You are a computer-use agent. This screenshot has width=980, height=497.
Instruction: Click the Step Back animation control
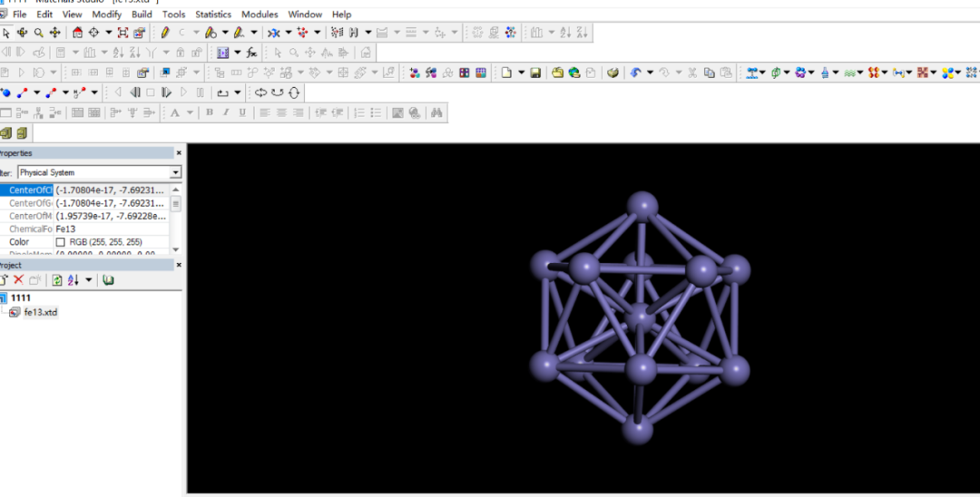pos(134,93)
